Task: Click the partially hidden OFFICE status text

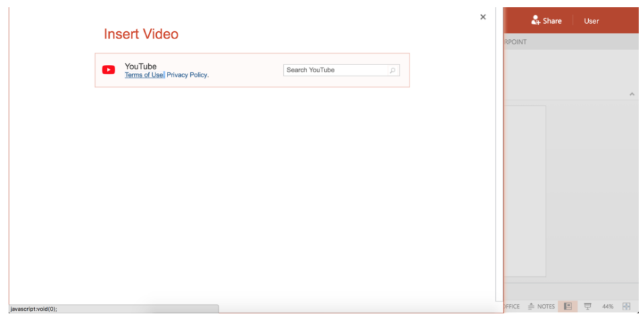Action: [512, 306]
